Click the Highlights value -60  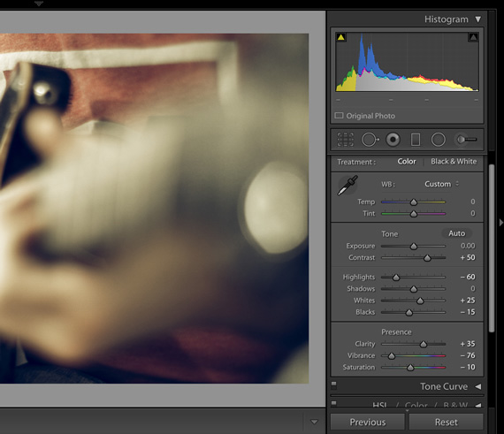tap(468, 277)
